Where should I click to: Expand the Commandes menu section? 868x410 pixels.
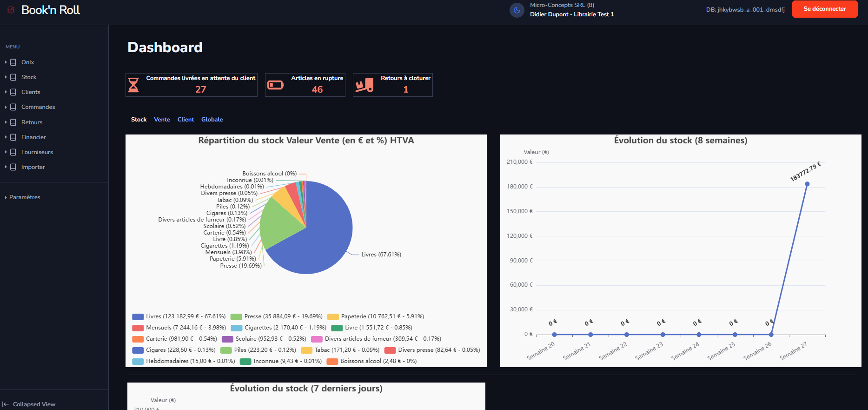tap(38, 107)
